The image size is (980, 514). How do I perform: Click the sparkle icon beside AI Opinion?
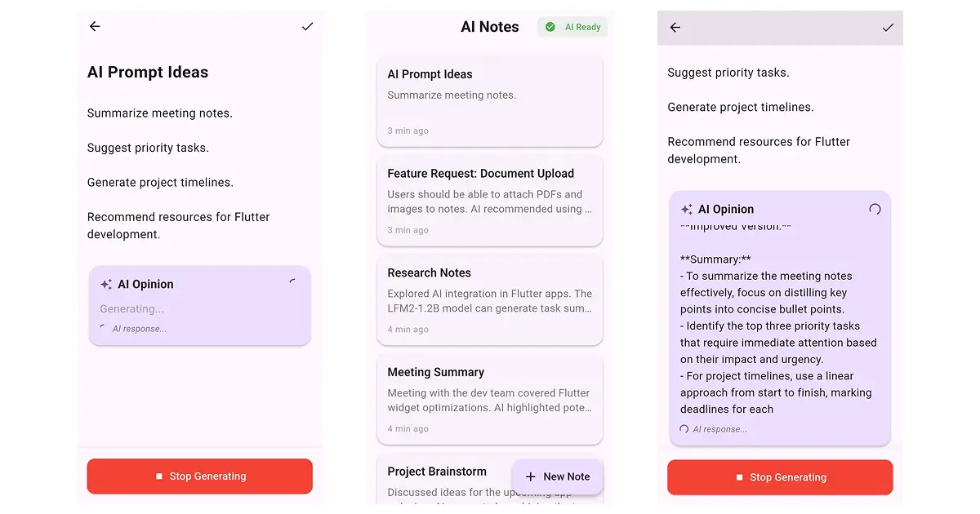pyautogui.click(x=105, y=284)
